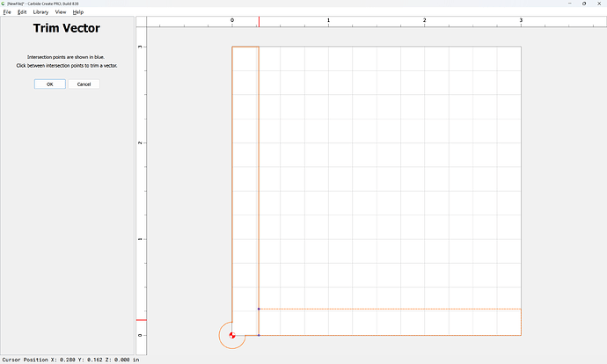607x364 pixels.
Task: Click 'Intersection points are shown in blue' text
Action: click(66, 57)
